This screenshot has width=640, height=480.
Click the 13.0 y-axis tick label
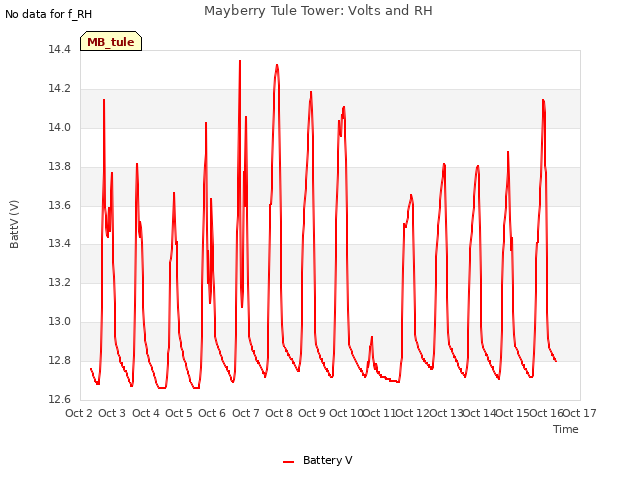60,322
